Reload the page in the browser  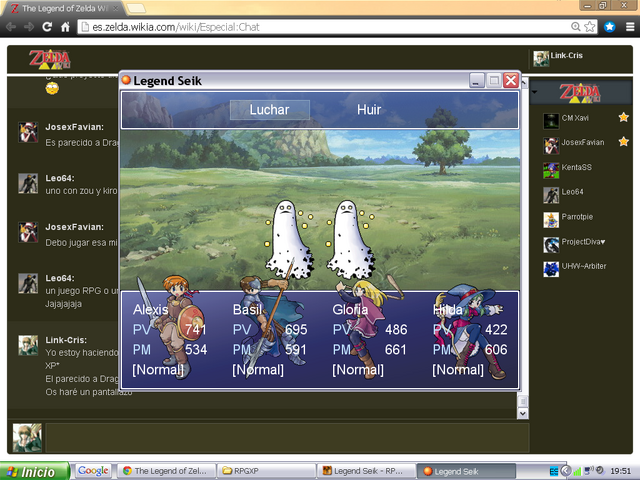[47, 27]
